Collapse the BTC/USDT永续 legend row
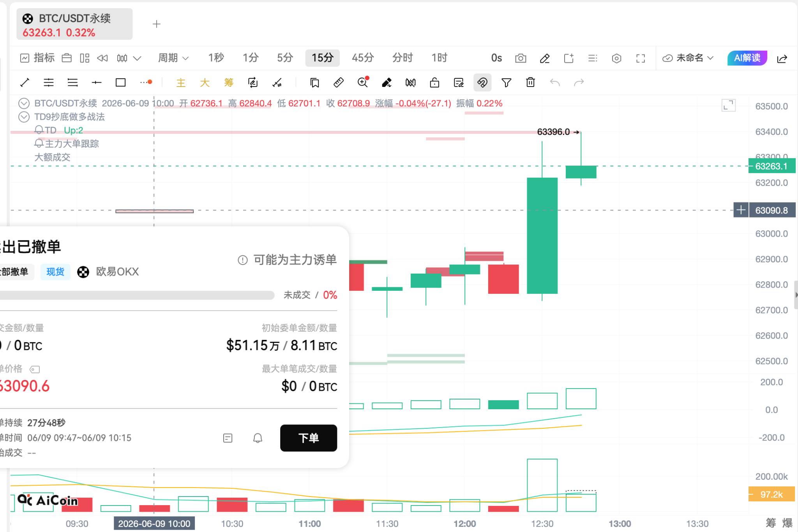This screenshot has height=532, width=798. (x=24, y=103)
